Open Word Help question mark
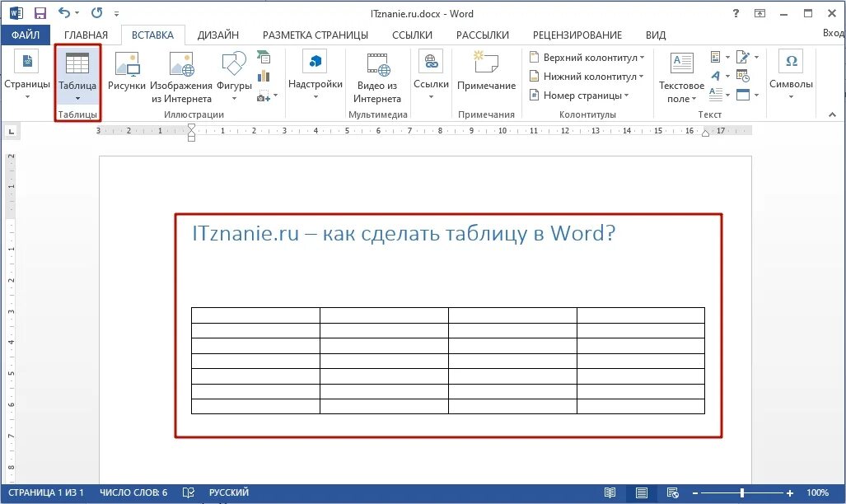Viewport: 846px width, 504px height. click(x=736, y=13)
